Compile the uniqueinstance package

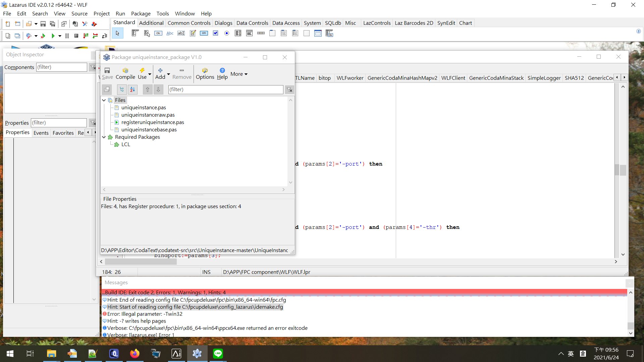(x=125, y=73)
